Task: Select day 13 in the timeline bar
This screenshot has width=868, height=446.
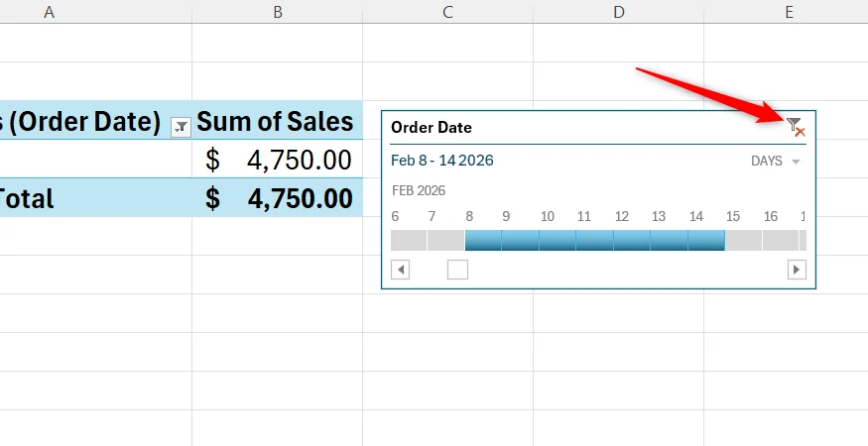Action: click(669, 240)
